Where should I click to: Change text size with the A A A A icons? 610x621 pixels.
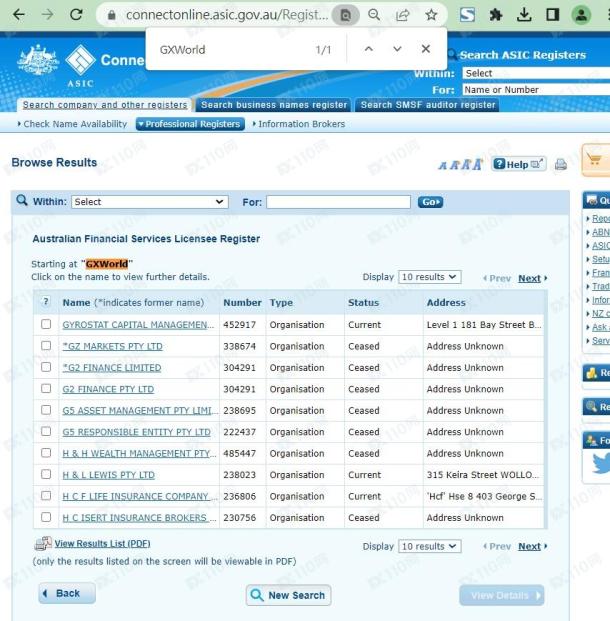pyautogui.click(x=460, y=164)
